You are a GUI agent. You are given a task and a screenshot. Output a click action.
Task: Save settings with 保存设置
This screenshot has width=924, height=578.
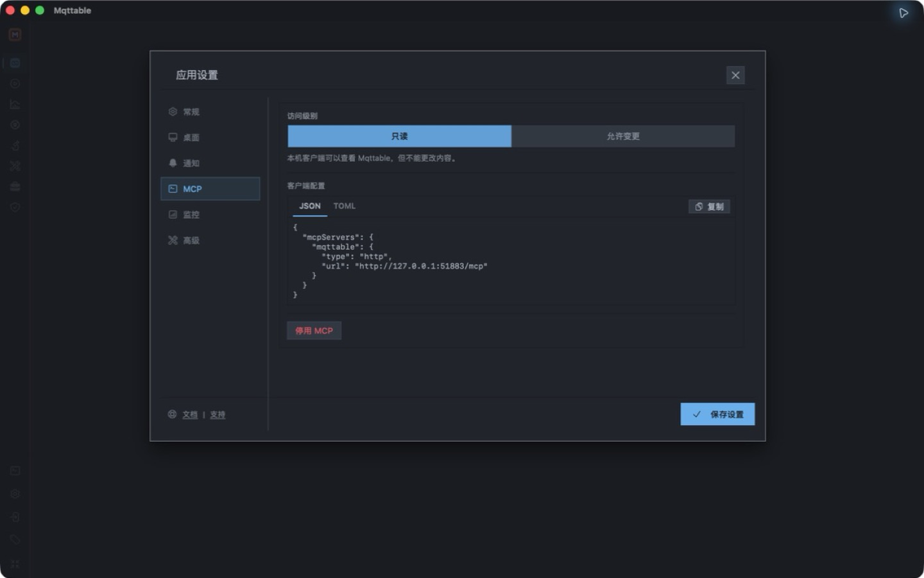pos(717,414)
